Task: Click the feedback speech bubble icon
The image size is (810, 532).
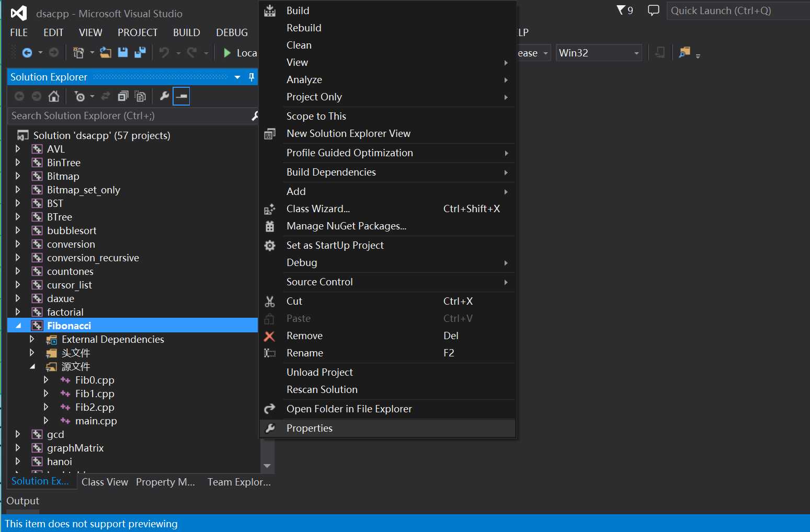Action: 653,10
